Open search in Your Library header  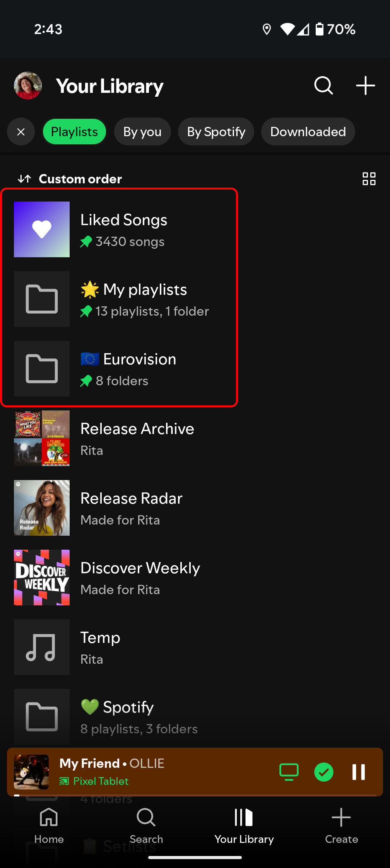(x=323, y=85)
